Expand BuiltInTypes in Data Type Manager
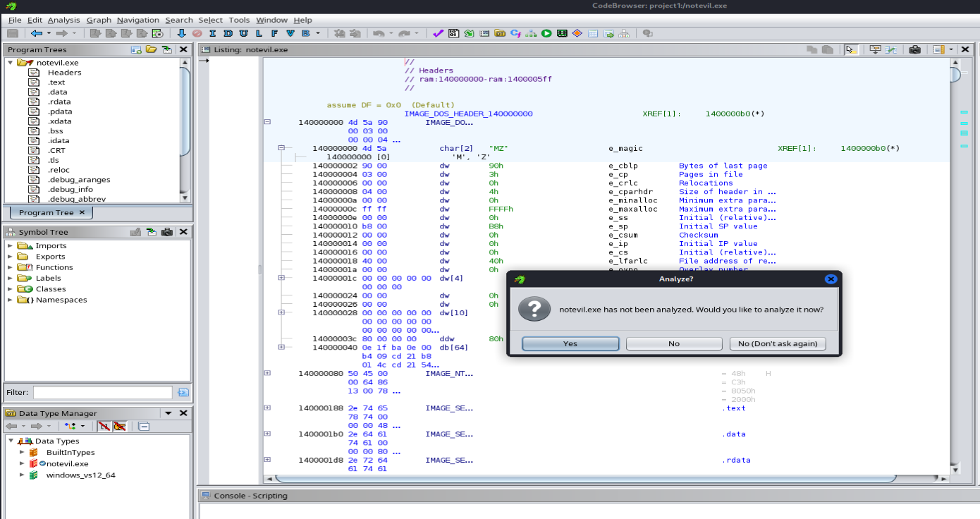Image resolution: width=980 pixels, height=519 pixels. (x=22, y=452)
